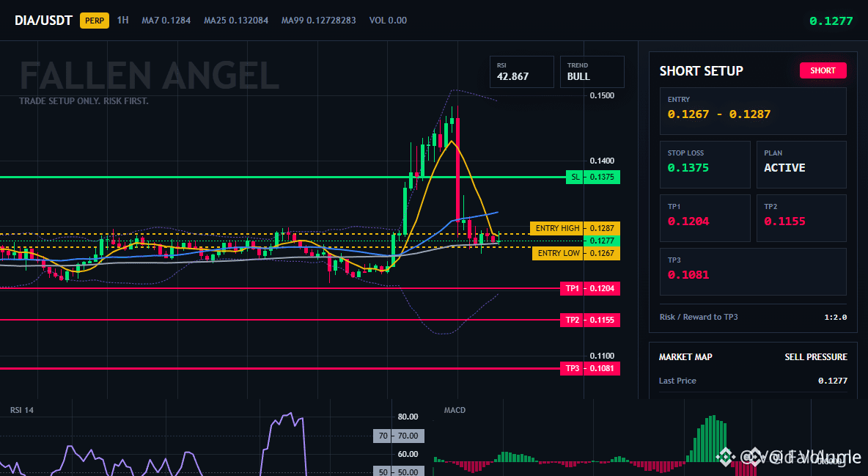Viewport: 868px width, 476px height.
Task: Click the DIA/USDT pair title
Action: [43, 21]
